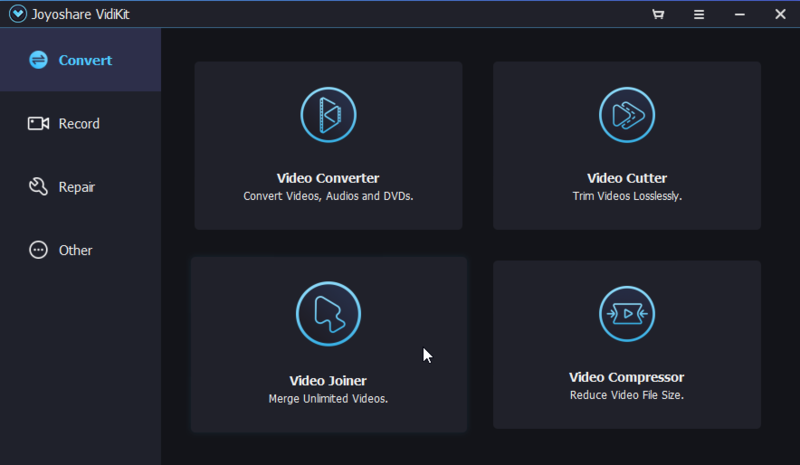Select the Video Compressor title text
The width and height of the screenshot is (800, 465).
click(x=627, y=377)
